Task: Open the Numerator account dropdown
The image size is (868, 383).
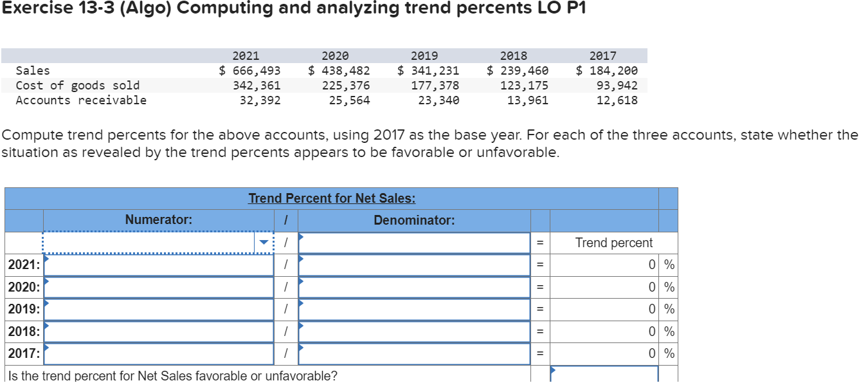Action: click(x=265, y=242)
